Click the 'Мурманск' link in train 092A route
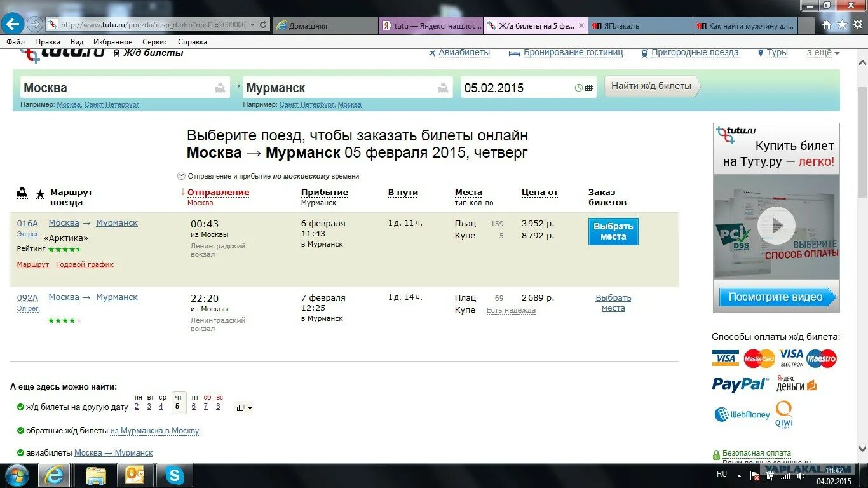 (117, 297)
